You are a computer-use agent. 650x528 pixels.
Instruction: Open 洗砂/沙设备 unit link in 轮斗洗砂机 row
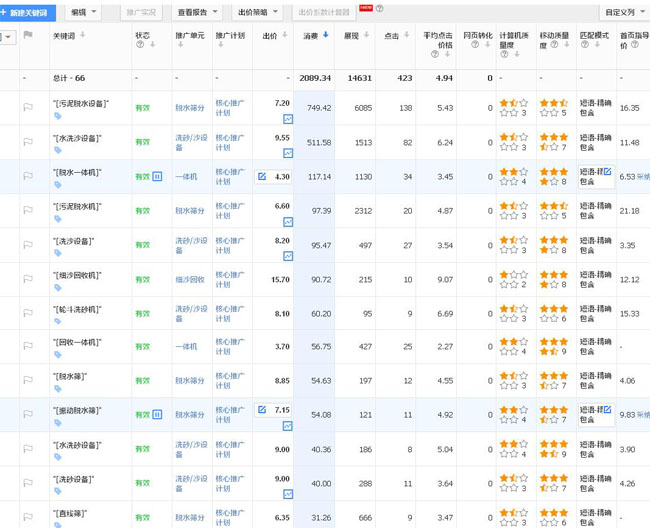(191, 313)
